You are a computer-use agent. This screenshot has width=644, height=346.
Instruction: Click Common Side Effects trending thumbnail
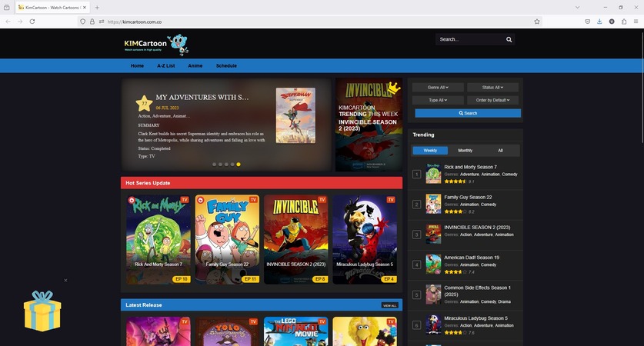(x=433, y=294)
